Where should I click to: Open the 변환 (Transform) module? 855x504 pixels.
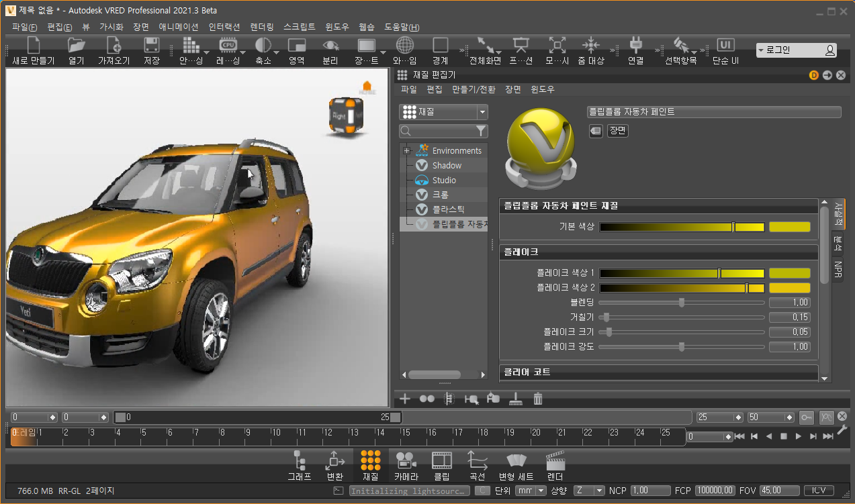pyautogui.click(x=334, y=466)
